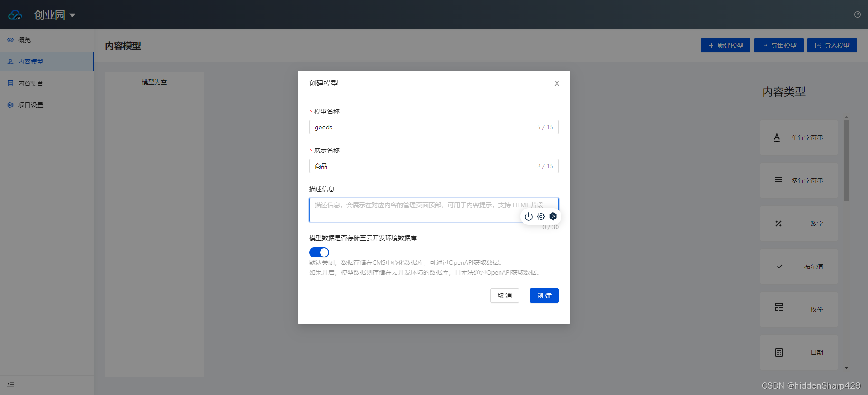868x395 pixels.
Task: Click the power icon in description widget
Action: coord(528,216)
